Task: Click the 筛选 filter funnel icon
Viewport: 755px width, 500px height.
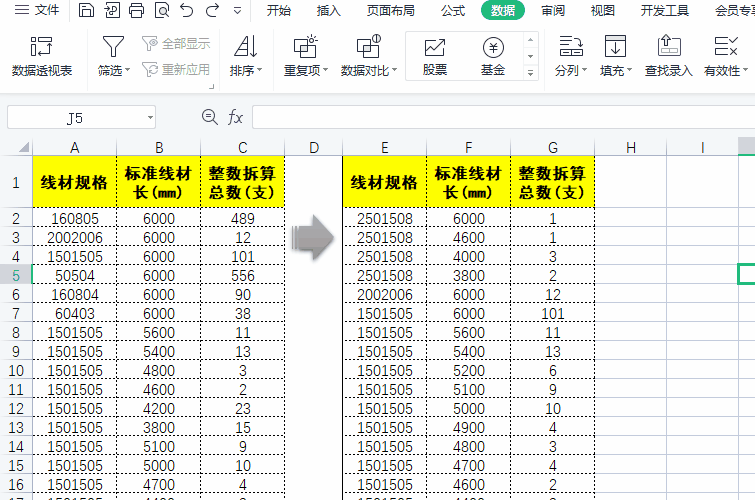Action: point(113,47)
